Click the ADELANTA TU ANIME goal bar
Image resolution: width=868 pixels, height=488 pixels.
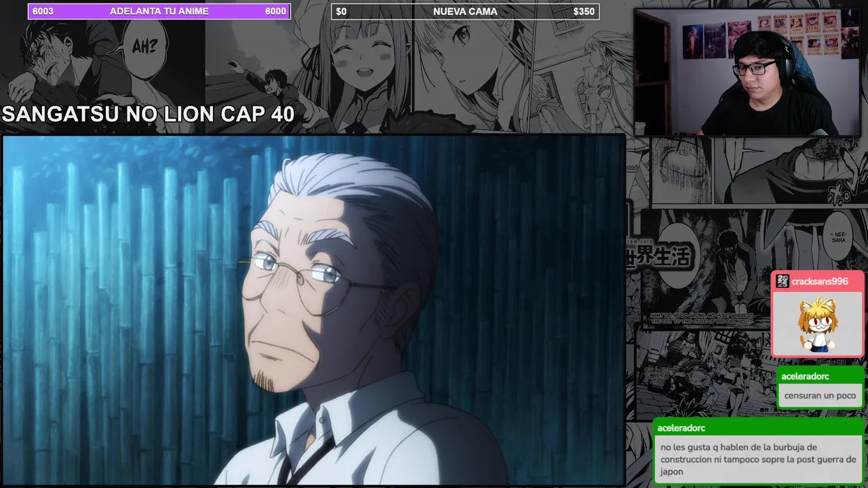tap(159, 12)
